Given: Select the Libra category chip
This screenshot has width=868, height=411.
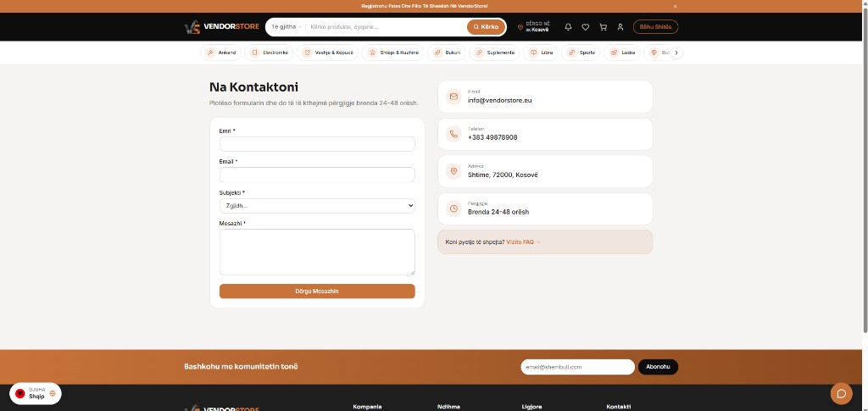Looking at the screenshot, I should click(x=540, y=53).
